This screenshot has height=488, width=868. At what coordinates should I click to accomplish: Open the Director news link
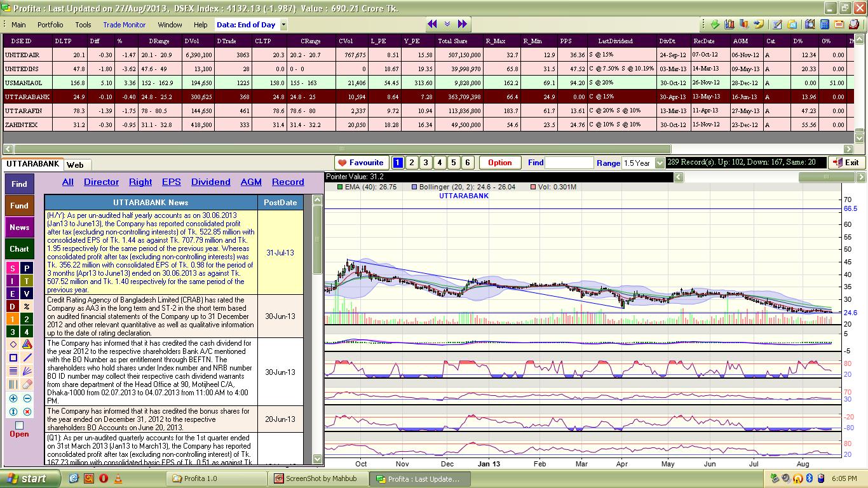(101, 182)
